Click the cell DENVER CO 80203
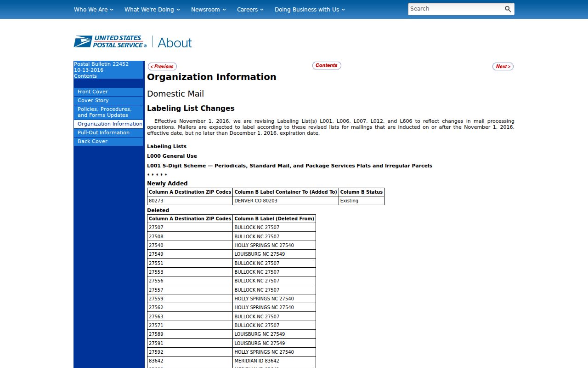588x368 pixels. tap(286, 201)
